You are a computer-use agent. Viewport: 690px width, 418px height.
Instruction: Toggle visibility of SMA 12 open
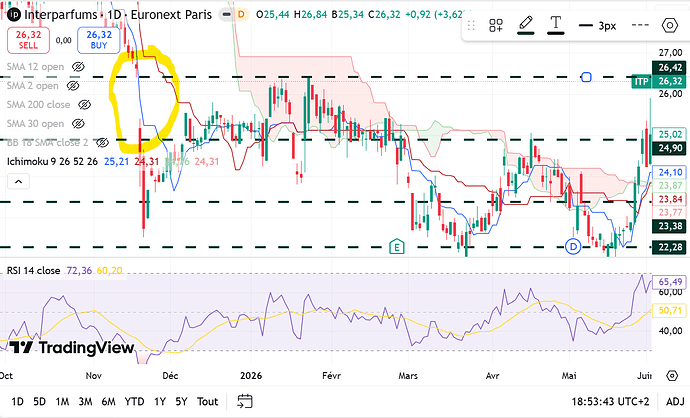click(78, 67)
